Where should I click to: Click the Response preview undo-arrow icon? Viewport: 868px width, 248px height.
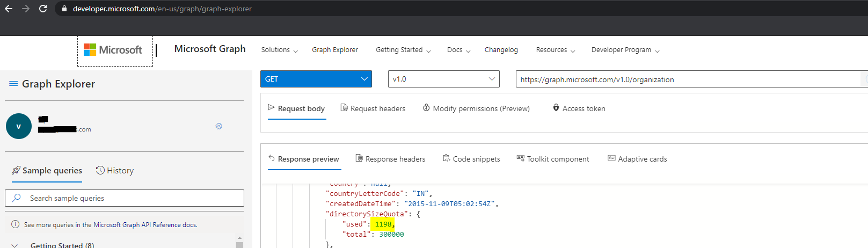[x=272, y=158]
